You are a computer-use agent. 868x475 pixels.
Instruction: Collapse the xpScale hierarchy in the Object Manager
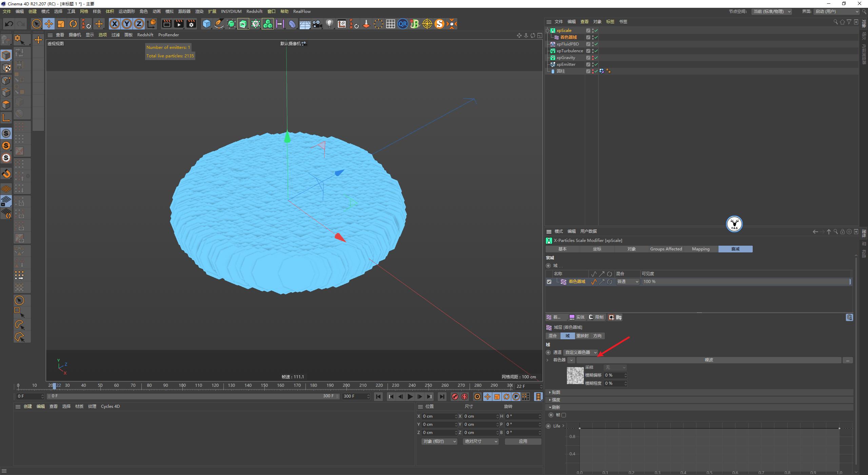pyautogui.click(x=548, y=30)
